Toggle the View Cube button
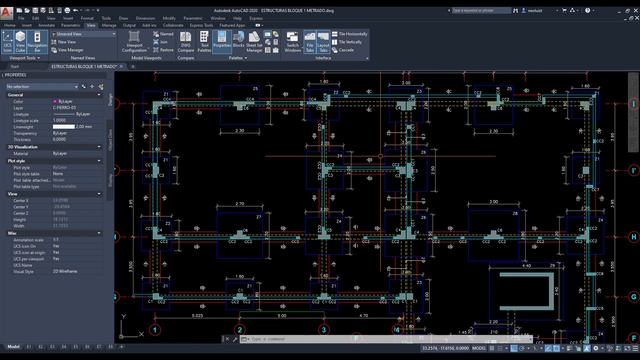 (x=20, y=42)
